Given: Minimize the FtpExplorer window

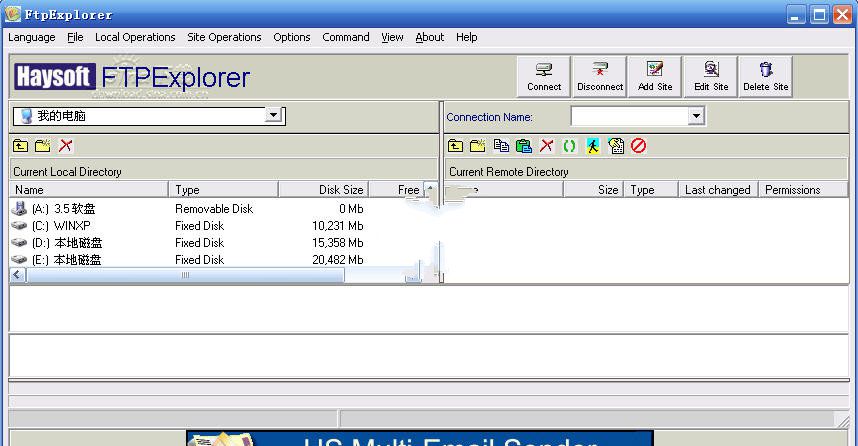Looking at the screenshot, I should click(x=796, y=14).
